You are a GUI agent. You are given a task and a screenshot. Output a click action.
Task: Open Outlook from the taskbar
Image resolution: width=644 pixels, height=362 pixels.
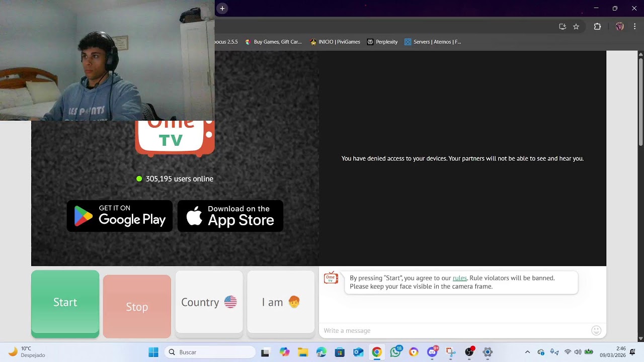358,352
